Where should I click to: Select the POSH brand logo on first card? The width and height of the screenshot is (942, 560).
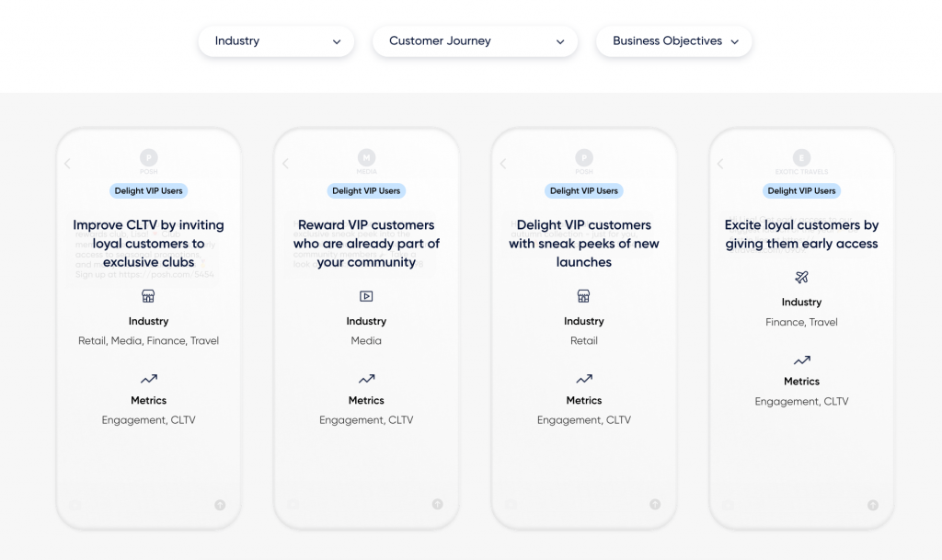pos(148,158)
